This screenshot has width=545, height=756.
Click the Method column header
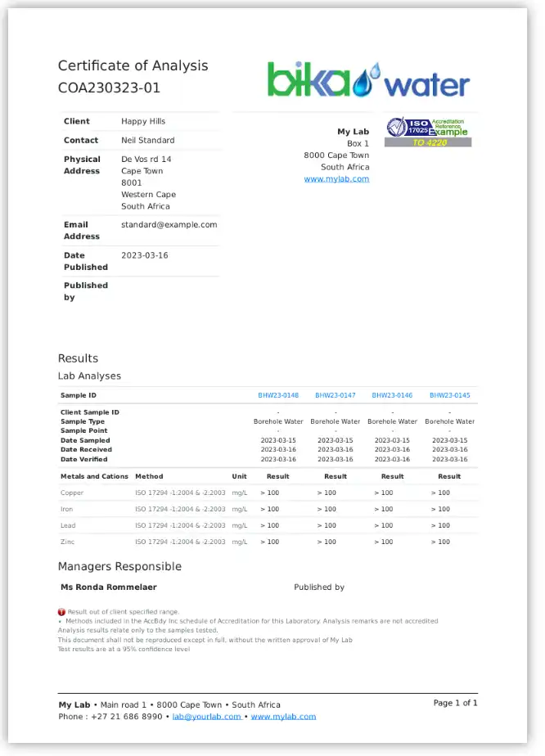click(149, 476)
